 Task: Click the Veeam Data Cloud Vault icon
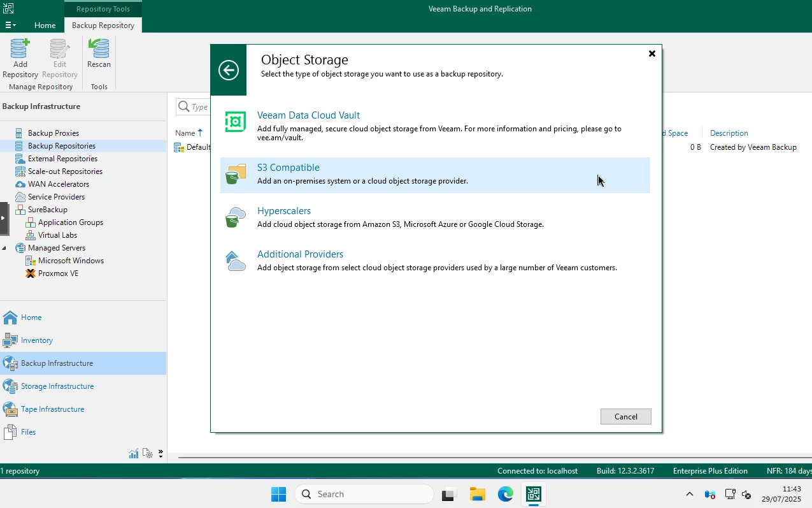coord(235,122)
